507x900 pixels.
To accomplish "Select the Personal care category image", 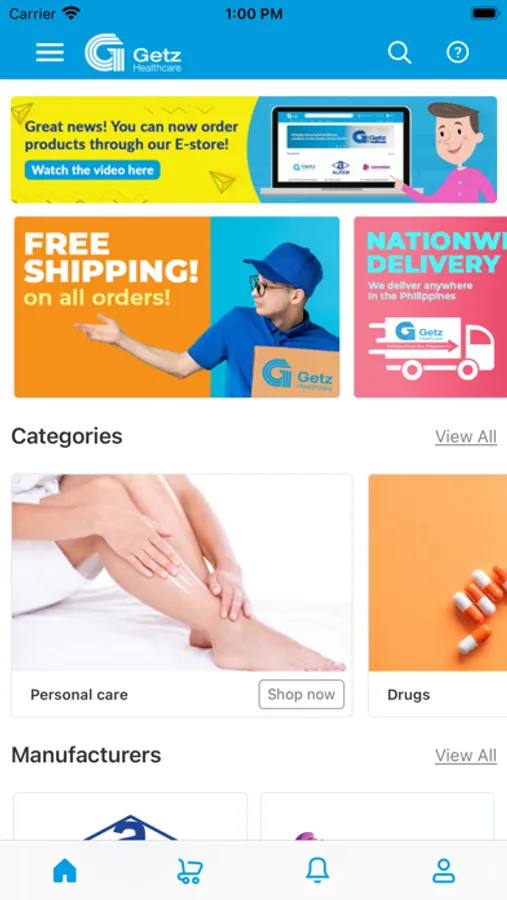I will (x=181, y=573).
